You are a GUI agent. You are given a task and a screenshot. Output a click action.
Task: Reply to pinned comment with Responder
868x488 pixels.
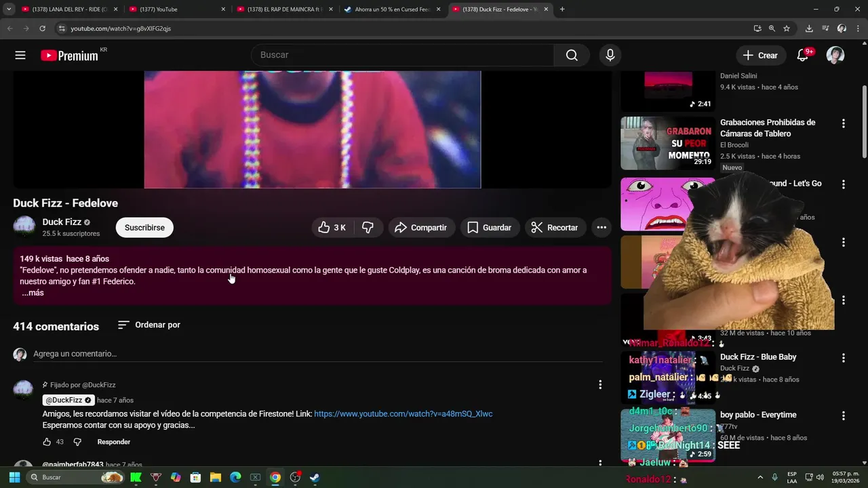point(114,442)
